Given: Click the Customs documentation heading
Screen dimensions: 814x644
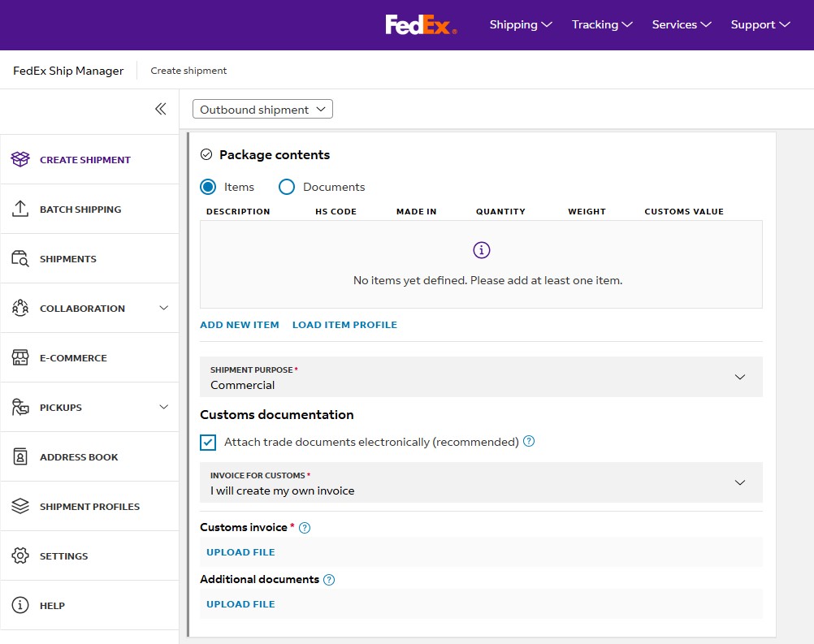Looking at the screenshot, I should (277, 415).
